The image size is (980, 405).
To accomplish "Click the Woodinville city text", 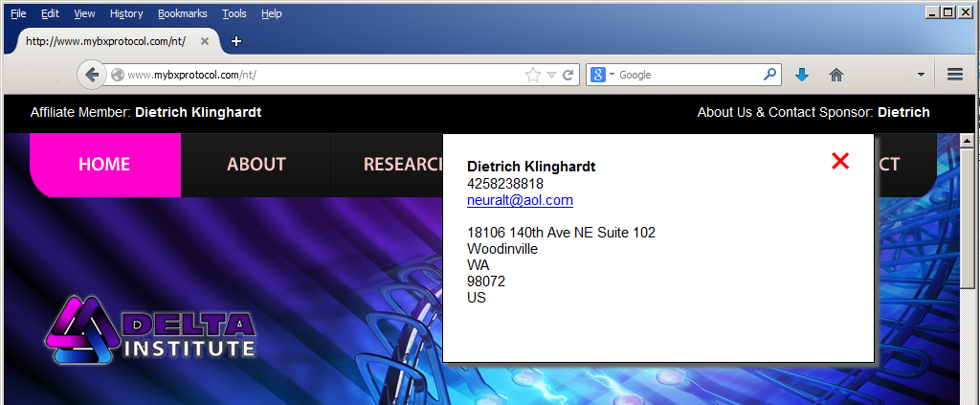I will (x=502, y=249).
